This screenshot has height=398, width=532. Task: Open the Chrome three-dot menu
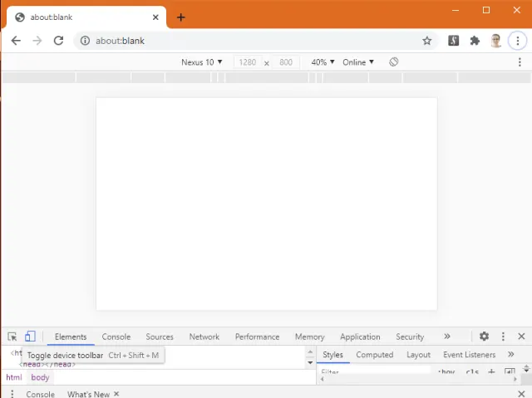tap(519, 41)
